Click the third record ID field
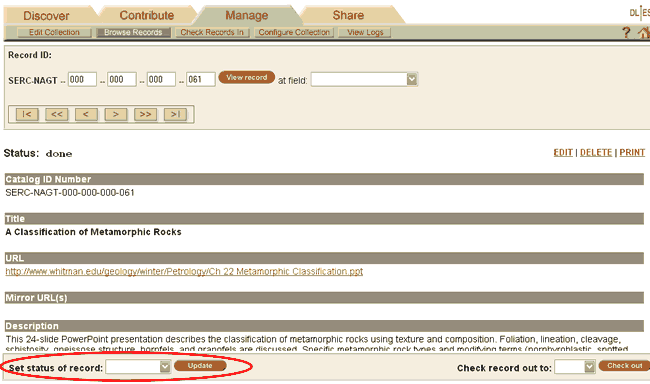 161,79
